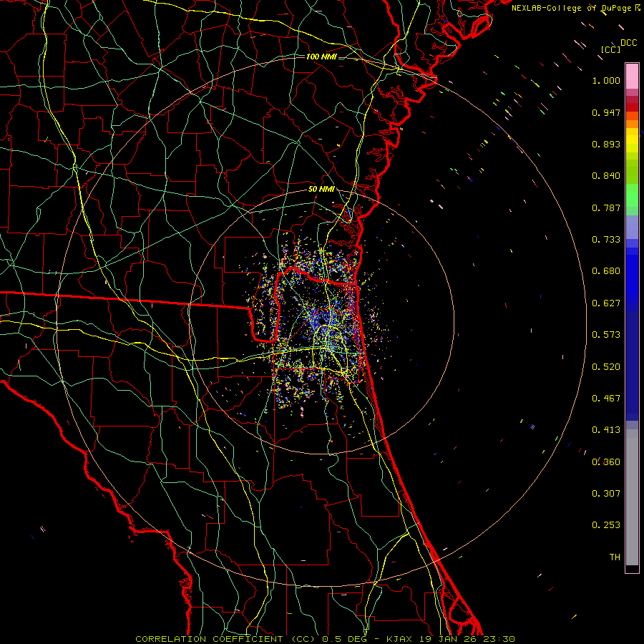644x644 pixels.
Task: Click the pink segment of color bar
Action: (632, 77)
